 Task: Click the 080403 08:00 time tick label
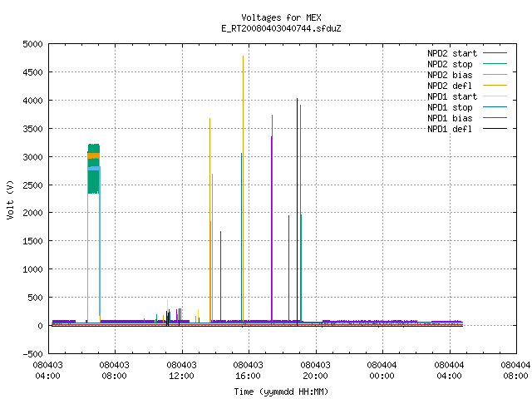coord(115,371)
